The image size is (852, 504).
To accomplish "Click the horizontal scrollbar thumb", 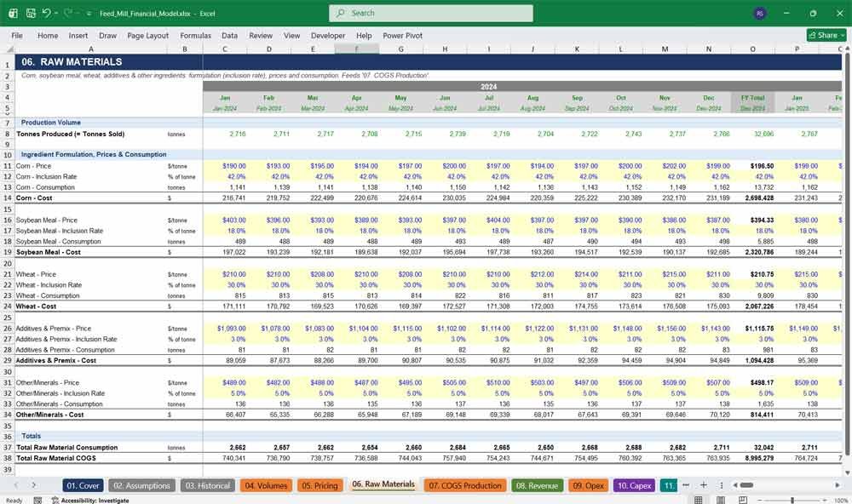I will pos(746,485).
